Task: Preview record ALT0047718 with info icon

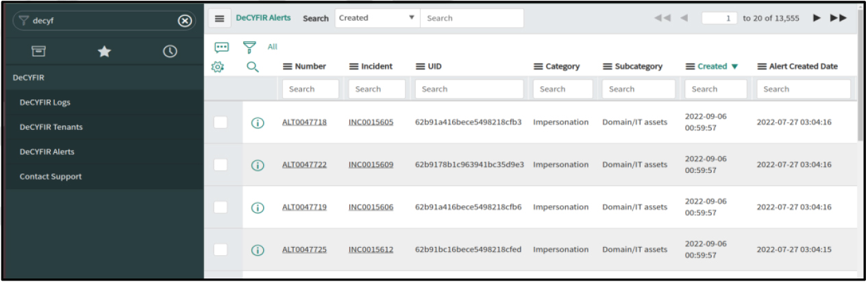Action: pyautogui.click(x=258, y=123)
